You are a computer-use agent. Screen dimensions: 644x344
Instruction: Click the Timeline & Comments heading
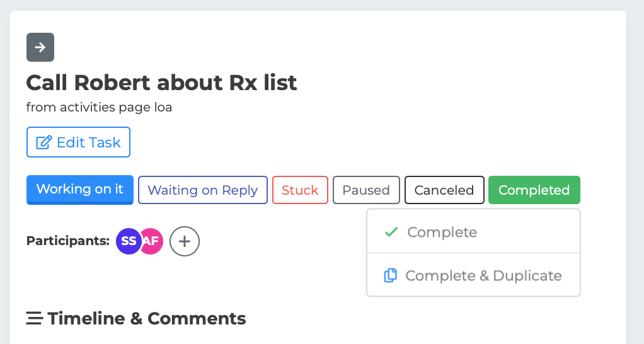tap(146, 319)
